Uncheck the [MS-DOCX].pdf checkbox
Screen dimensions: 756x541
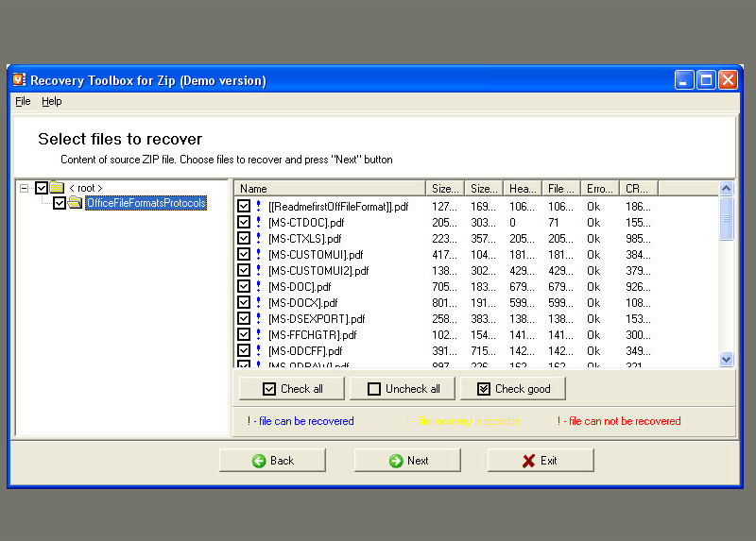point(244,302)
